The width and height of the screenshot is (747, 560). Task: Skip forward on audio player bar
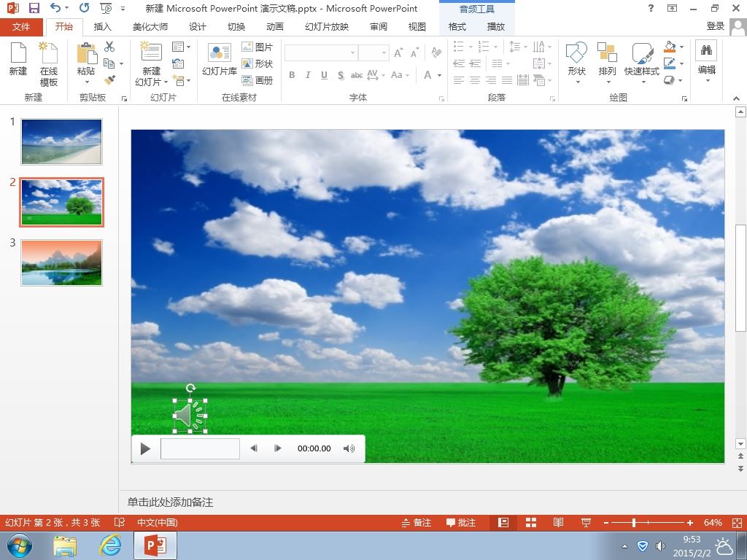(x=278, y=448)
